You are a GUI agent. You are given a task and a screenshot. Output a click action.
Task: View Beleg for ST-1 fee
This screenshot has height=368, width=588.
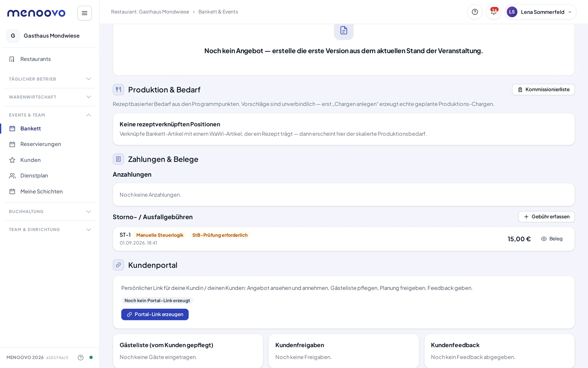pos(551,239)
